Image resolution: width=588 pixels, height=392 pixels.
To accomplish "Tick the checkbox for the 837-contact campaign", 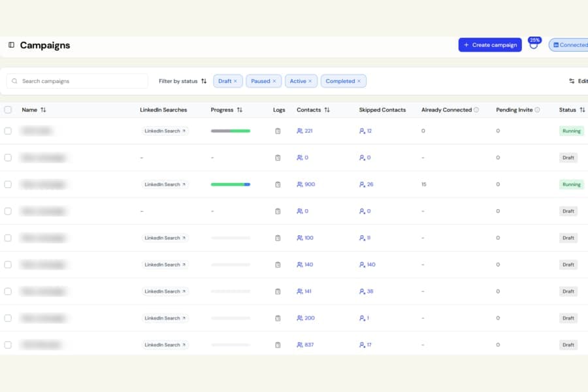I will pyautogui.click(x=8, y=345).
